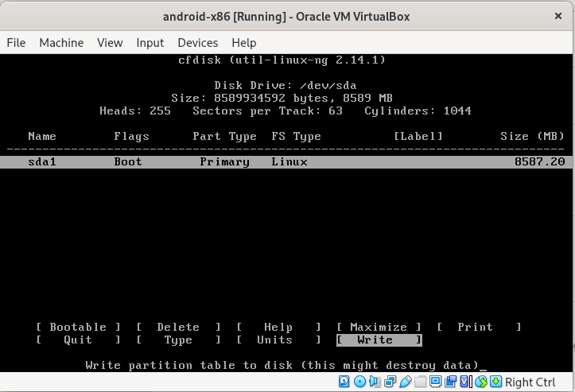Click the display settings status icon
Screen dimensions: 575x392
(434, 382)
